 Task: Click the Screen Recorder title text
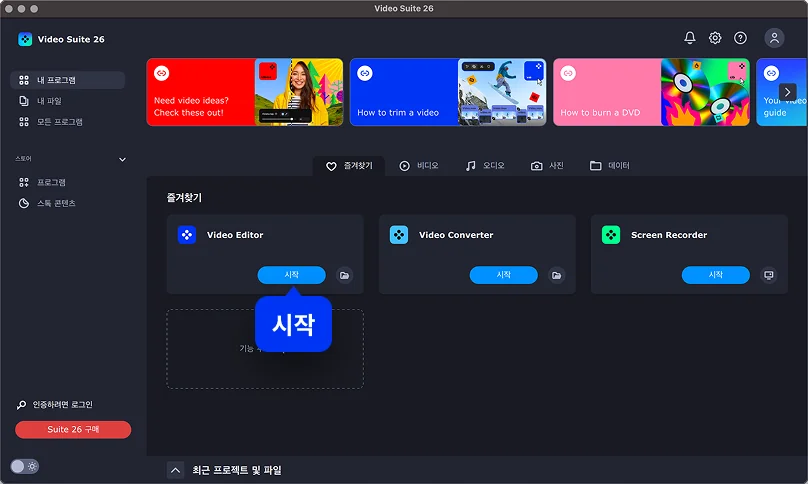click(669, 235)
